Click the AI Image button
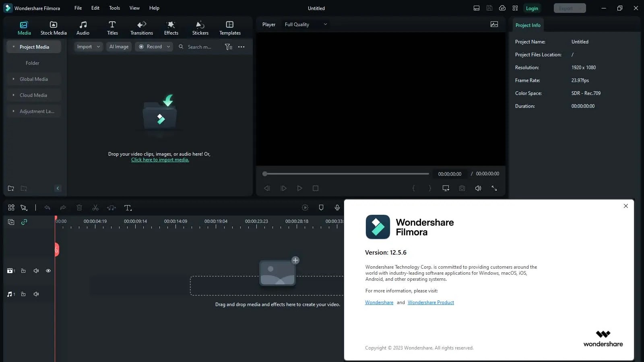Screen dimensions: 644x362 tap(119, 47)
